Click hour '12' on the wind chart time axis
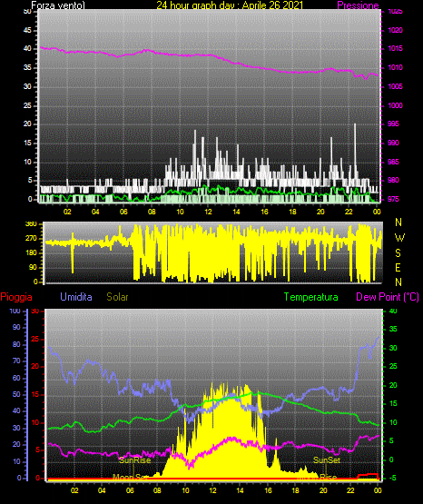Image resolution: width=423 pixels, height=504 pixels. pos(208,212)
